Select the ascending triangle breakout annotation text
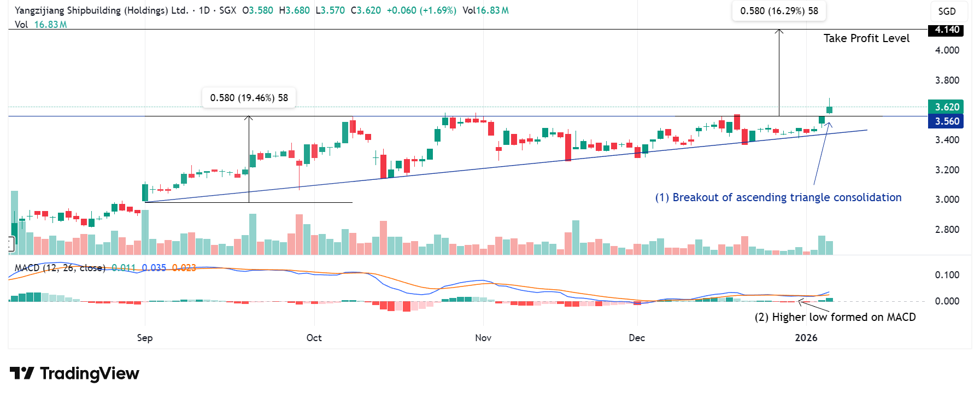Screen dimensions: 980x398 (778, 197)
